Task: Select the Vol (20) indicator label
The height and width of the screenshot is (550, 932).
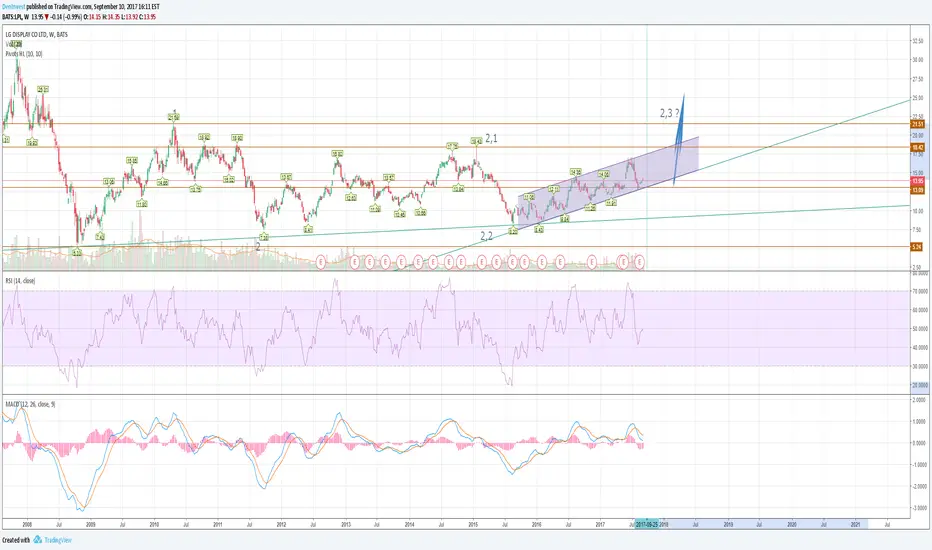Action: point(14,44)
